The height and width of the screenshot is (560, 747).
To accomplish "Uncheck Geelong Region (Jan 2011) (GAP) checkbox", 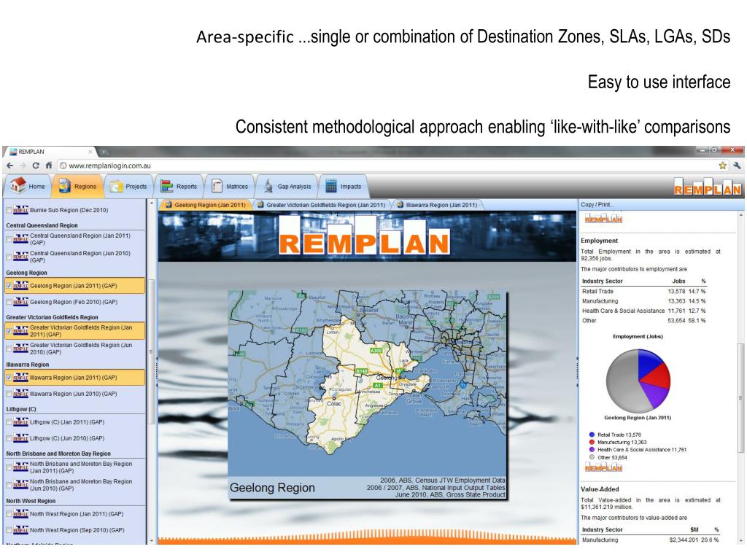I will (9, 286).
